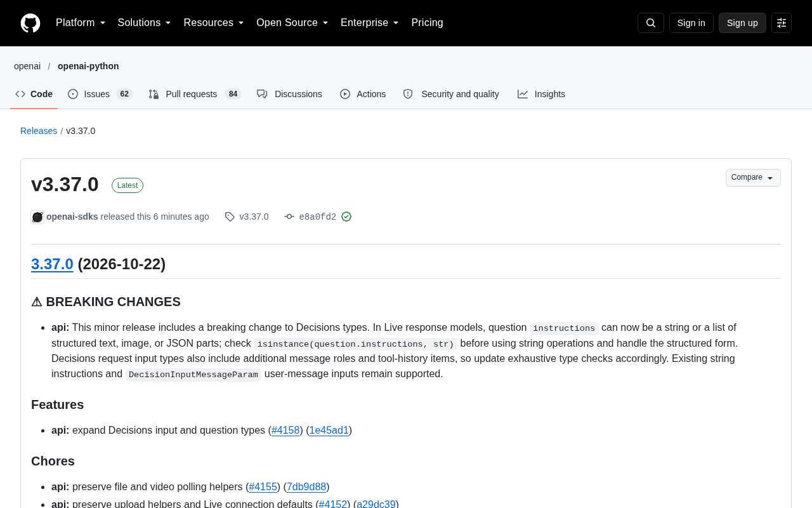Open the 3.37.0 changelog heading link

tap(52, 264)
